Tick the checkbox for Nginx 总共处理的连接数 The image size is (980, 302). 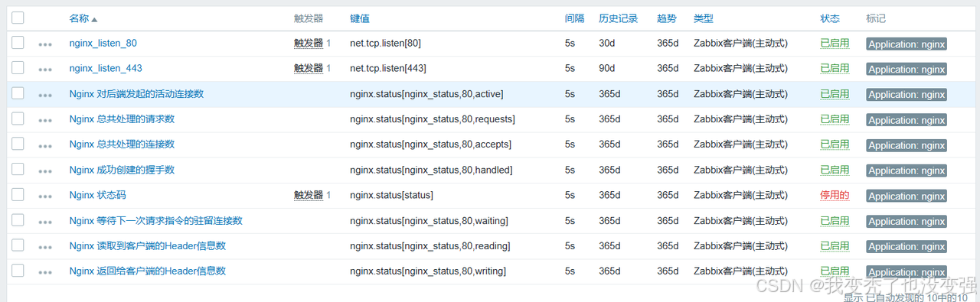(18, 144)
